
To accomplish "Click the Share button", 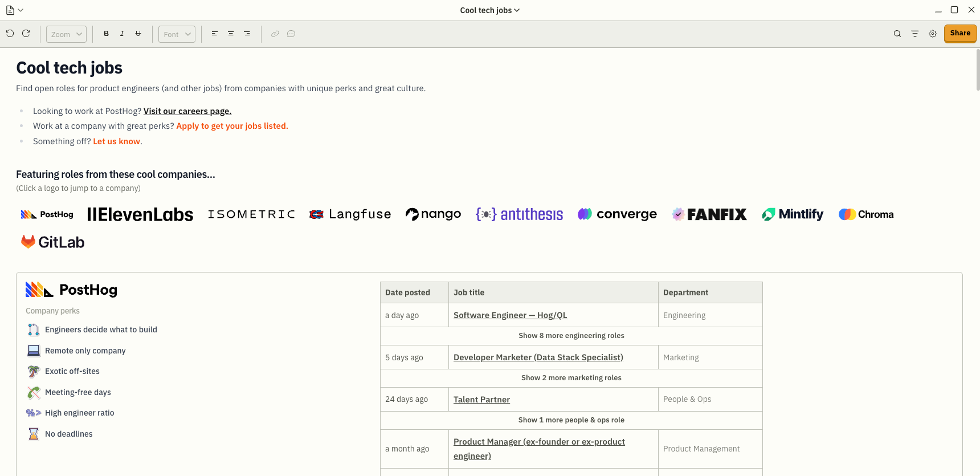I will (960, 33).
